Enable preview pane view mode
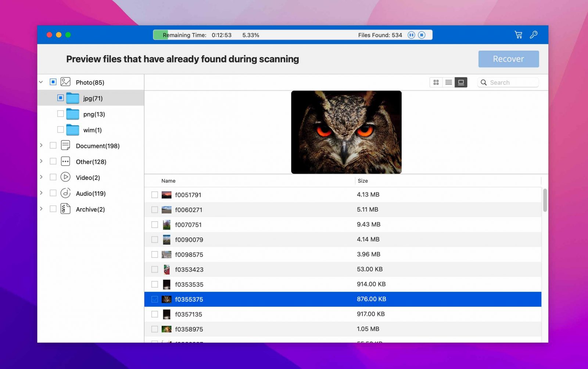 click(x=460, y=82)
